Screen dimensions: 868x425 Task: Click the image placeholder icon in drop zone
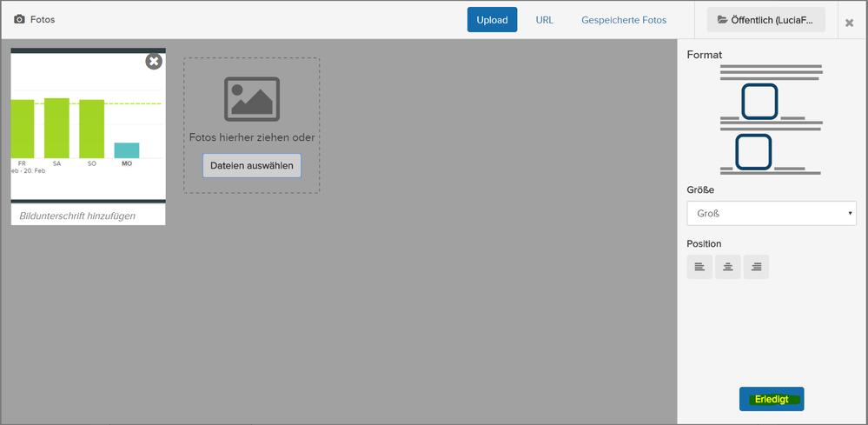pyautogui.click(x=251, y=99)
